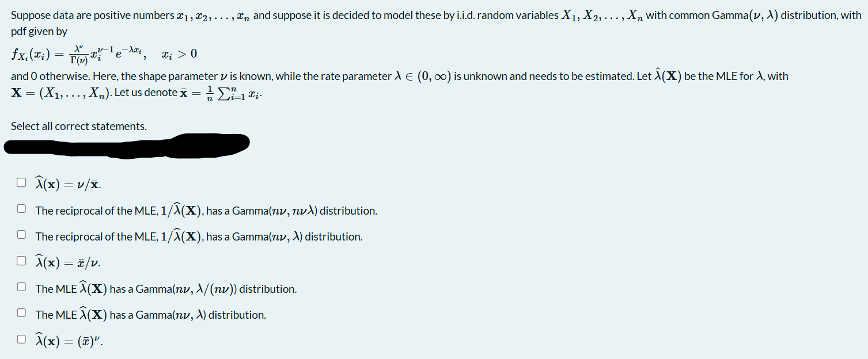868x359 pixels.
Task: Check the statement λ(x) = ν/x̄
Action: tap(21, 182)
